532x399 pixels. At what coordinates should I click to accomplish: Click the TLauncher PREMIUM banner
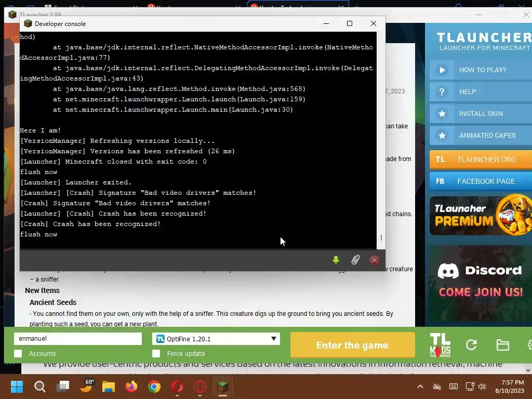pyautogui.click(x=481, y=216)
